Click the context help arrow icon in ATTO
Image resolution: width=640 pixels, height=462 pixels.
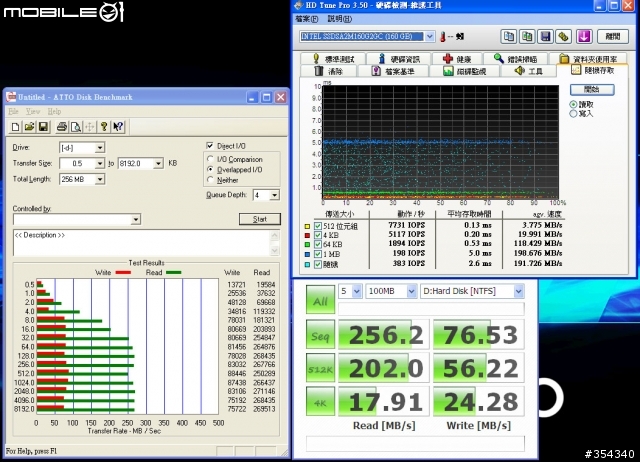(x=118, y=127)
